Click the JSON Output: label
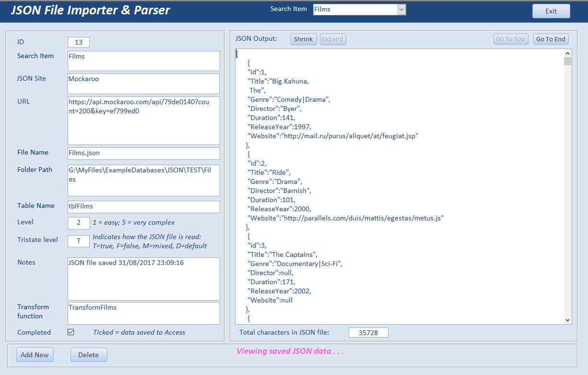Image resolution: width=588 pixels, height=375 pixels. tap(256, 38)
